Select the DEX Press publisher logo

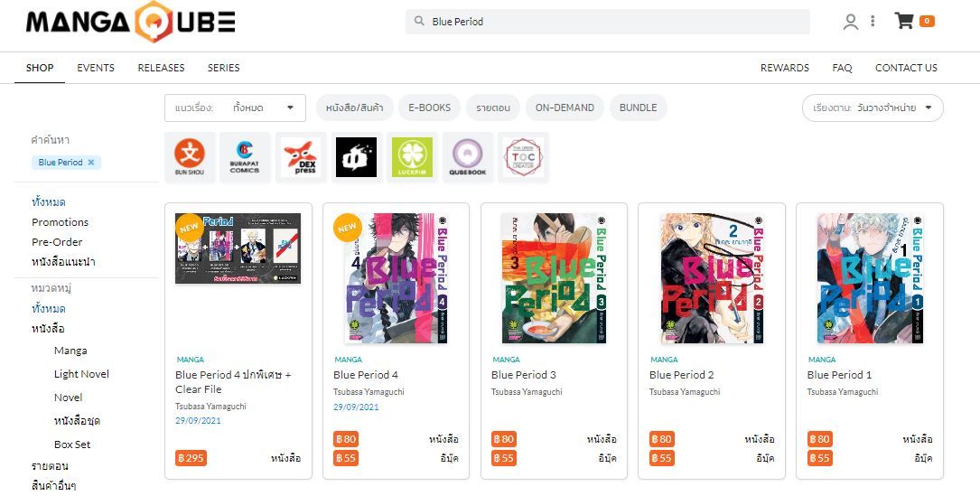(x=300, y=157)
